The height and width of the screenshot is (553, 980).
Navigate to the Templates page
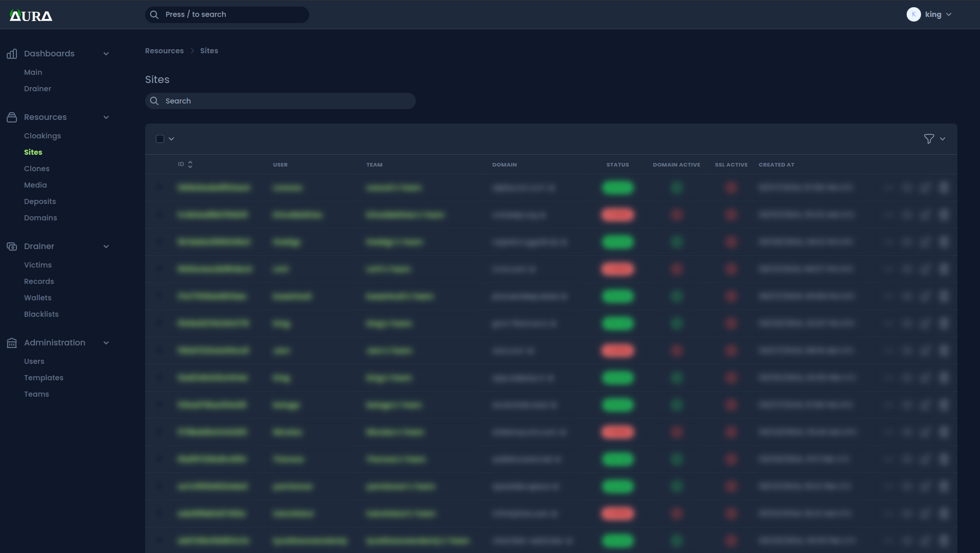tap(44, 377)
